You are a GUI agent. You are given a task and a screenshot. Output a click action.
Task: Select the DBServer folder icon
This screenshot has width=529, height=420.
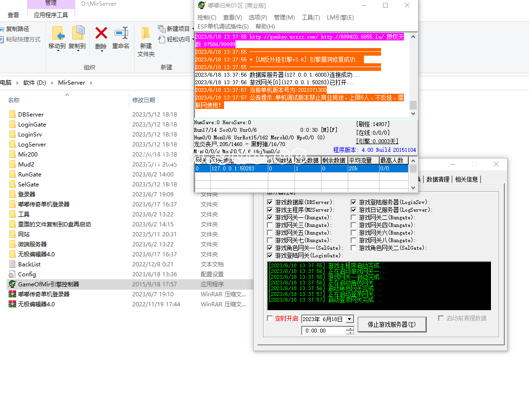pyautogui.click(x=12, y=114)
